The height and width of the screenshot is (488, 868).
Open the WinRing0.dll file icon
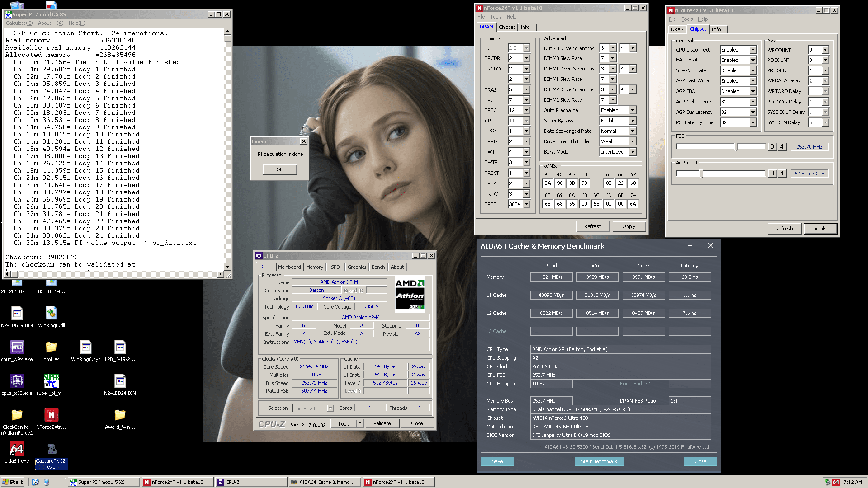51,314
